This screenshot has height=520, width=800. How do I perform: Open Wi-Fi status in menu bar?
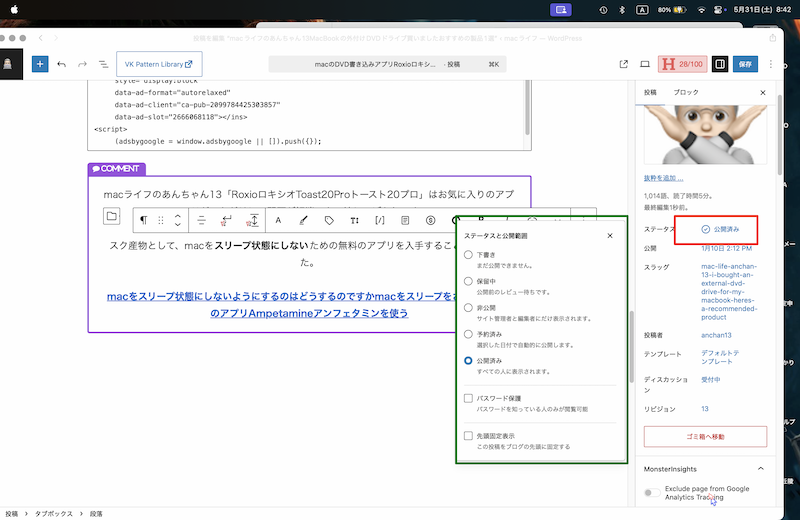(702, 9)
